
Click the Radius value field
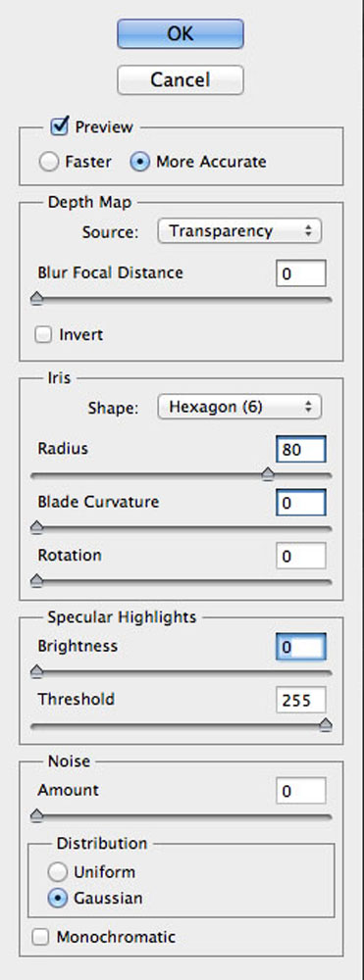pos(301,450)
